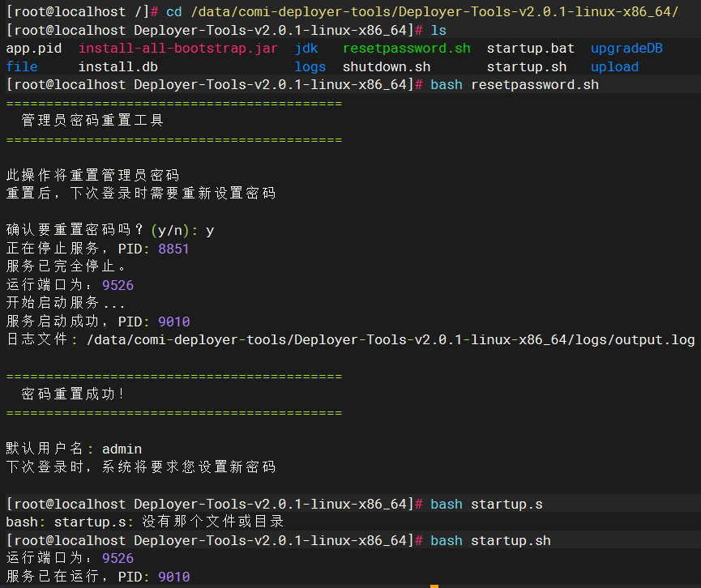Select install-all-bootstrap.jar in the ls output
The image size is (701, 588).
178,49
